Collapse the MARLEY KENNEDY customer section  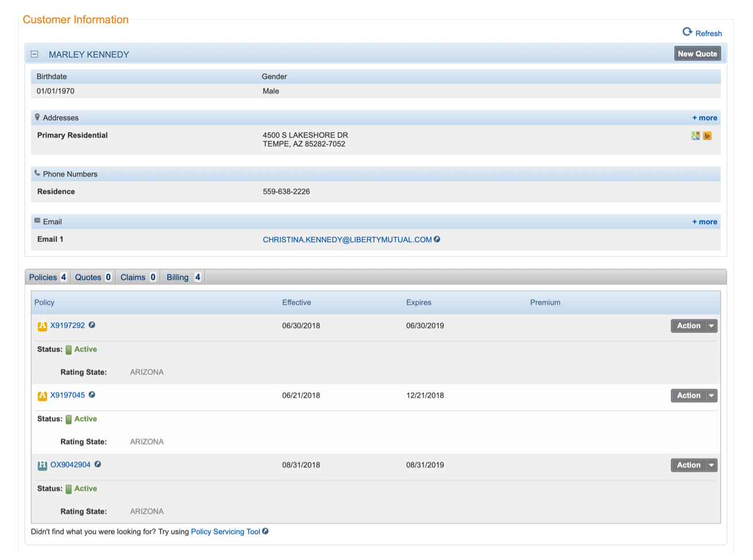pyautogui.click(x=34, y=55)
